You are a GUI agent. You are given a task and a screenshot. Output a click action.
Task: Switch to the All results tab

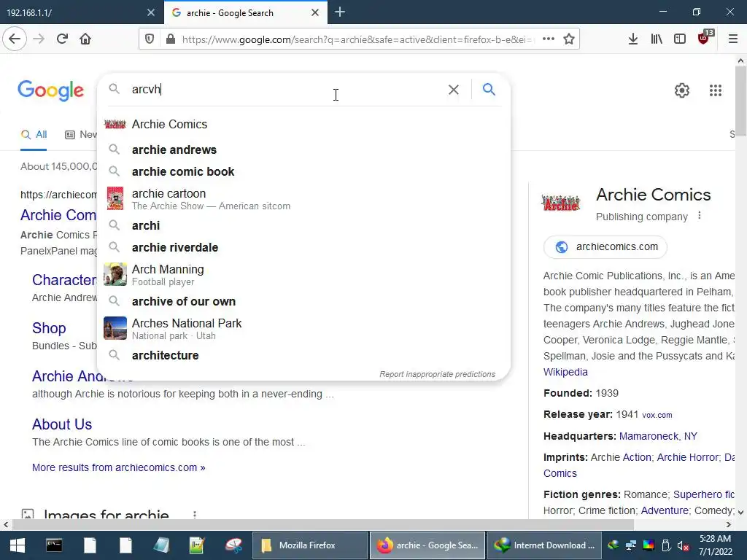pyautogui.click(x=34, y=135)
